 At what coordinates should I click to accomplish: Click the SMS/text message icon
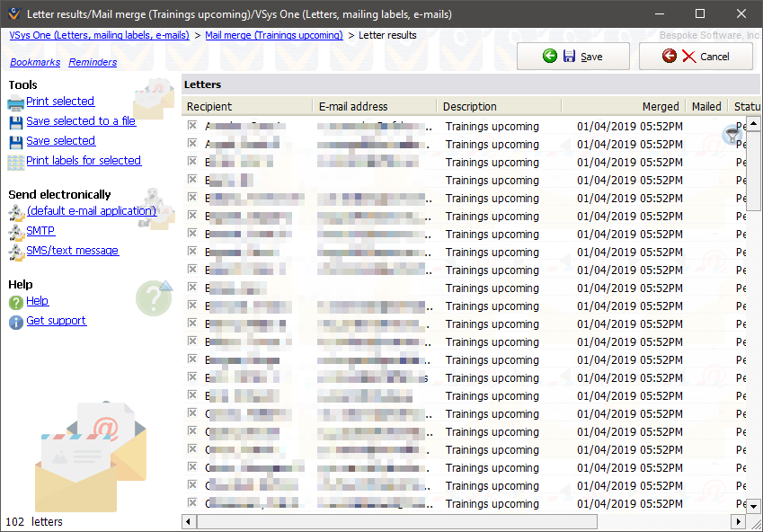pos(15,251)
